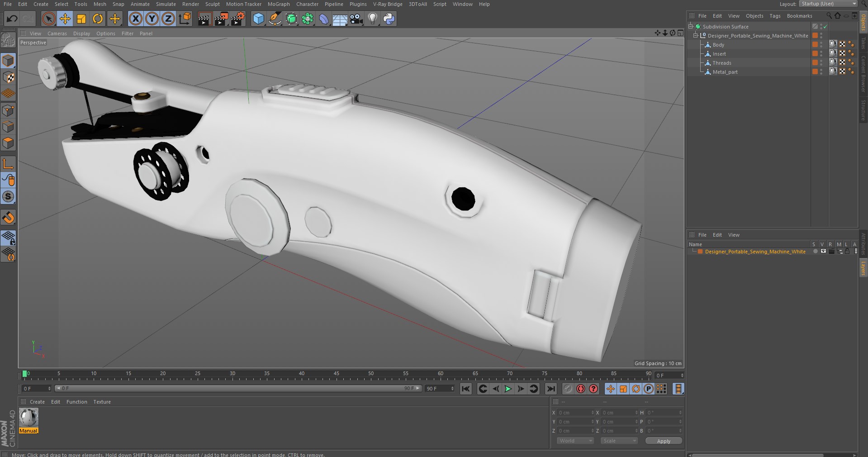Open the spline Pen tool
868x457 pixels.
point(275,19)
